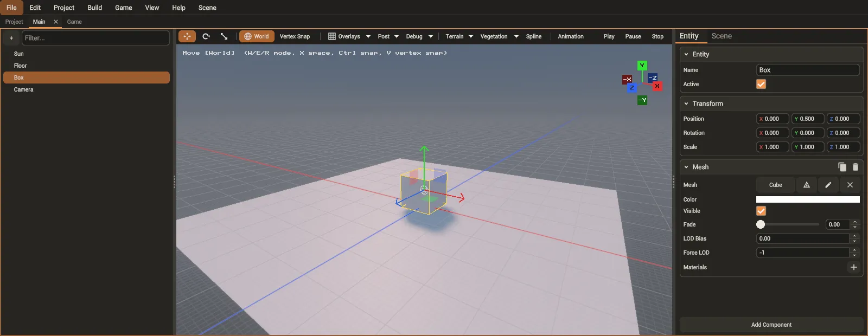
Task: Focus the Filter search field
Action: point(95,38)
